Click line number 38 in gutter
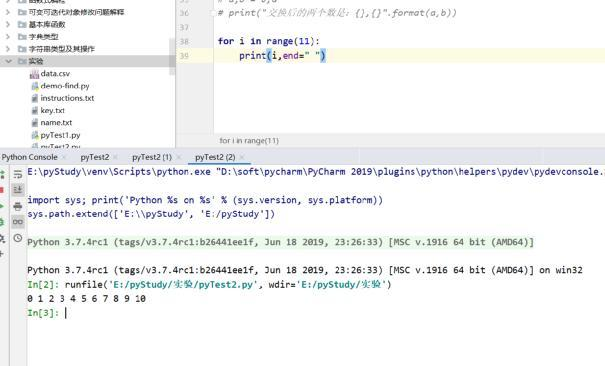This screenshot has width=605, height=366. click(184, 41)
